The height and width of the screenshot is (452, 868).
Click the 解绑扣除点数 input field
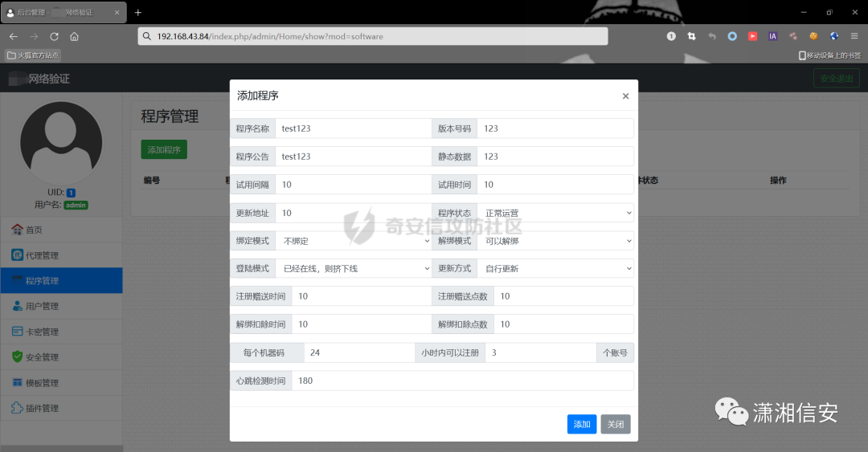click(563, 324)
